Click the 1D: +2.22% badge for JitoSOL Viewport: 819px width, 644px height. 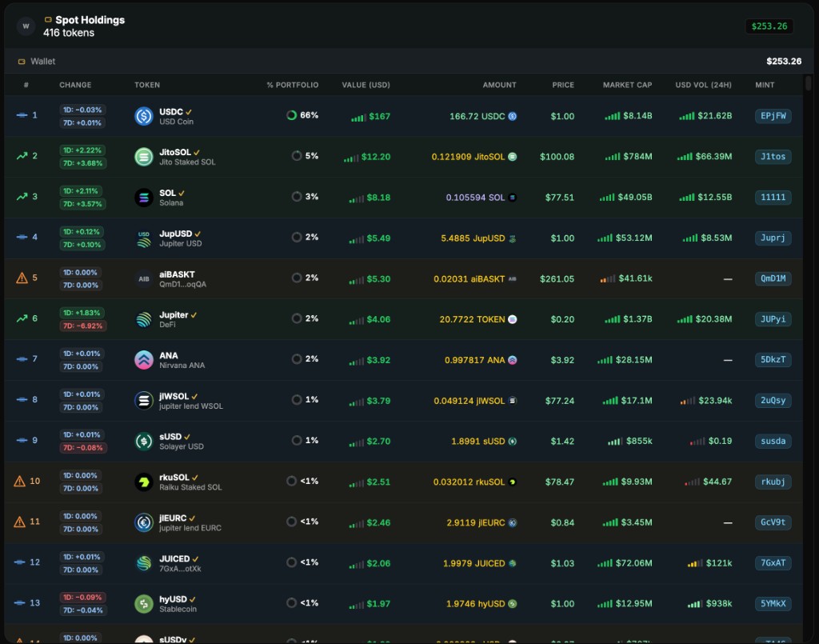(x=82, y=150)
